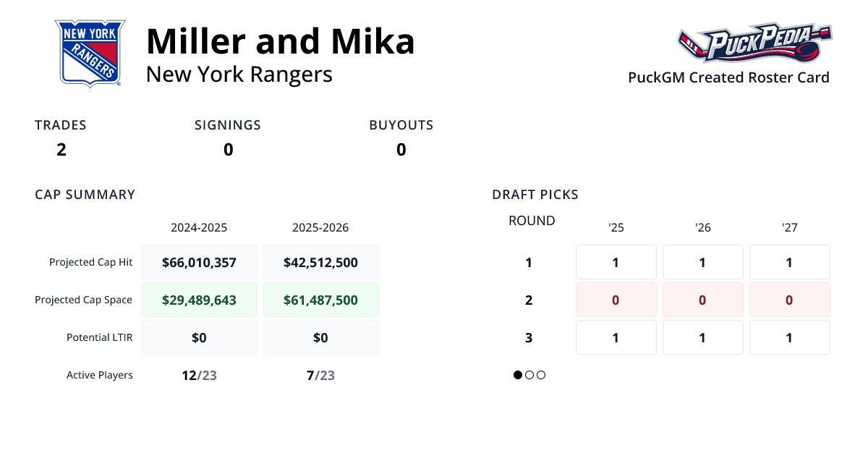Image resolution: width=868 pixels, height=456 pixels.
Task: Click the round 1 pick box for '25
Action: click(616, 262)
